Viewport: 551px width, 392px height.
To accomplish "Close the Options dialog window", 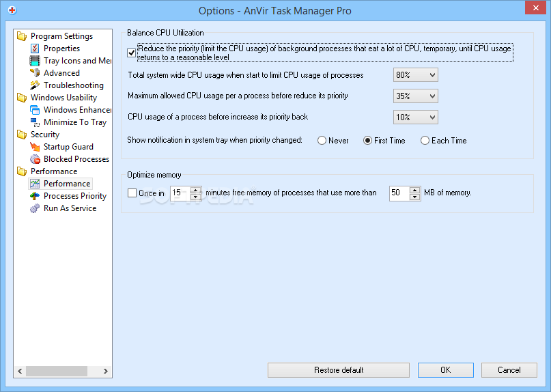I will [x=535, y=8].
